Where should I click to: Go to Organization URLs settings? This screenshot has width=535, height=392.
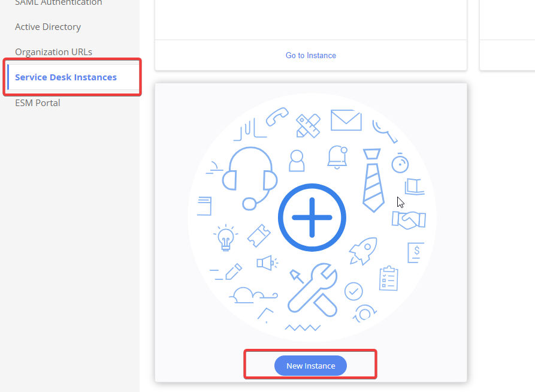pyautogui.click(x=54, y=52)
